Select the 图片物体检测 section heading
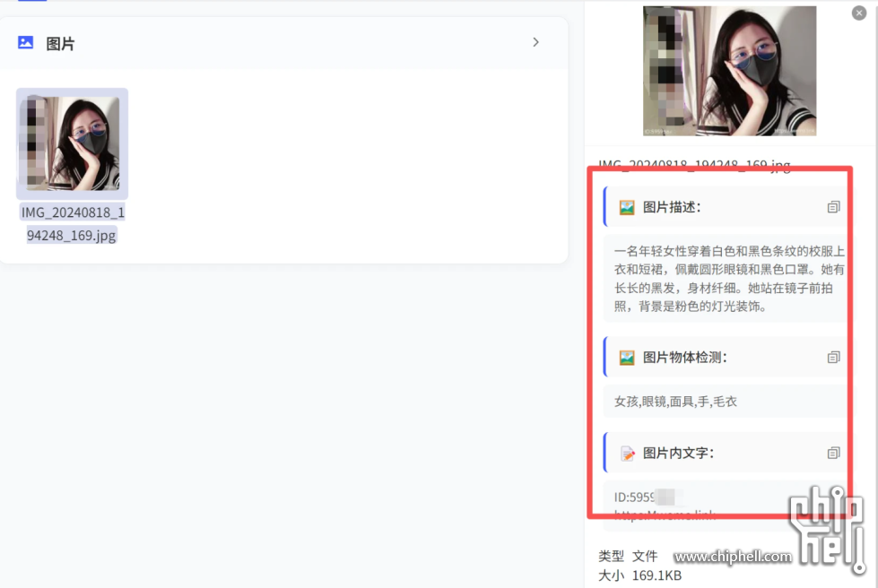 tap(685, 357)
